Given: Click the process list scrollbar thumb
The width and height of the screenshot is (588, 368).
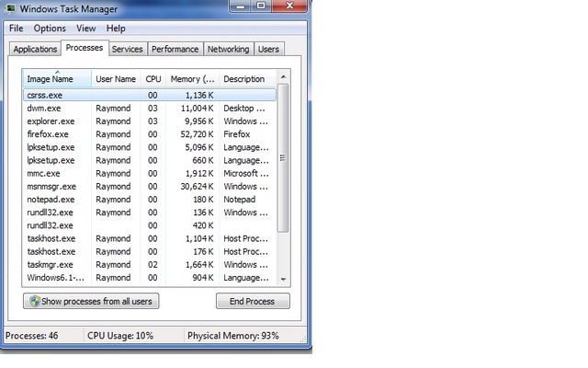Looking at the screenshot, I should pyautogui.click(x=284, y=158).
